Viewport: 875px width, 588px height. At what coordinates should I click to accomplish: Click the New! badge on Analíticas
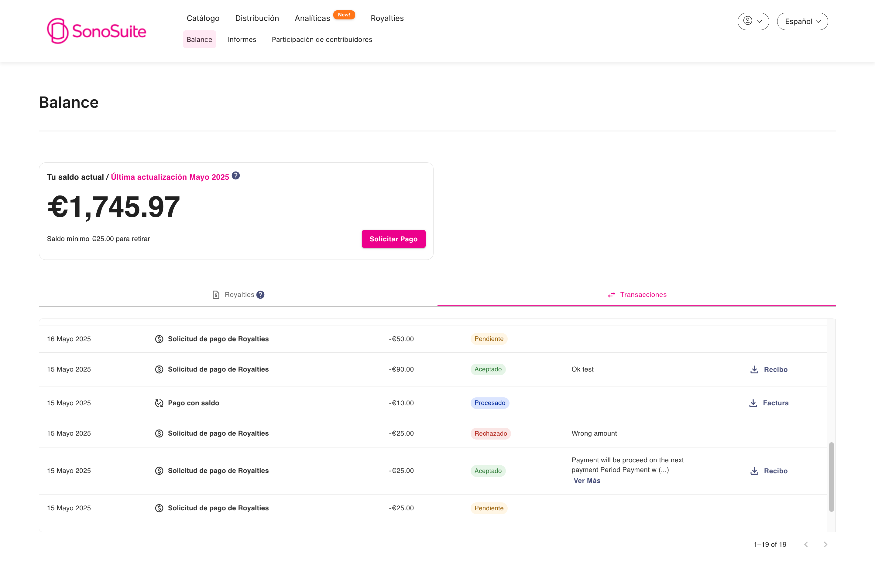click(344, 15)
